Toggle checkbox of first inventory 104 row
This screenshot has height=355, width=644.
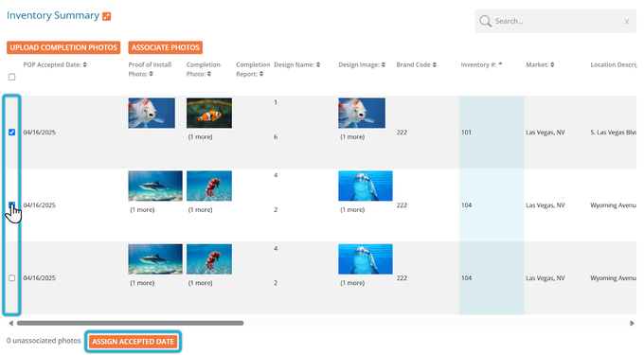[12, 205]
